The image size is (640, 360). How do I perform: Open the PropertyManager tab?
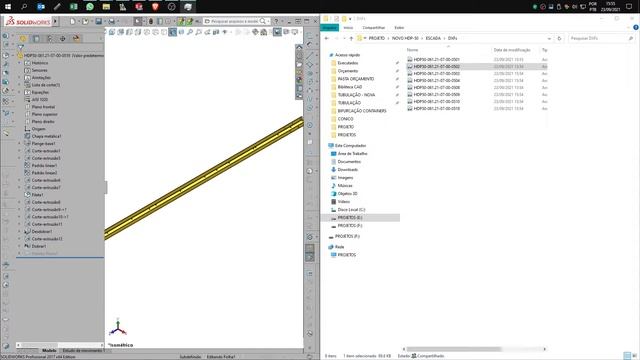click(x=36, y=38)
